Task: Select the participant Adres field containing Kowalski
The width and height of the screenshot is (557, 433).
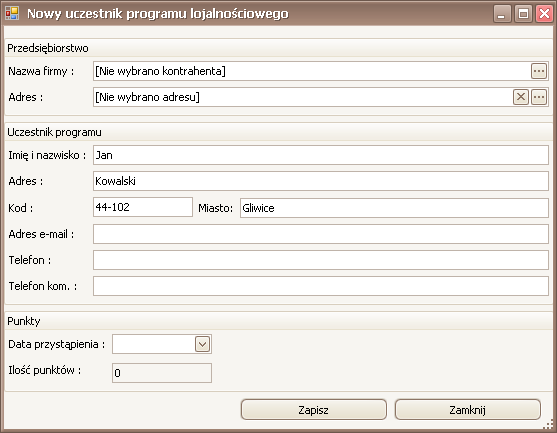Action: click(321, 181)
